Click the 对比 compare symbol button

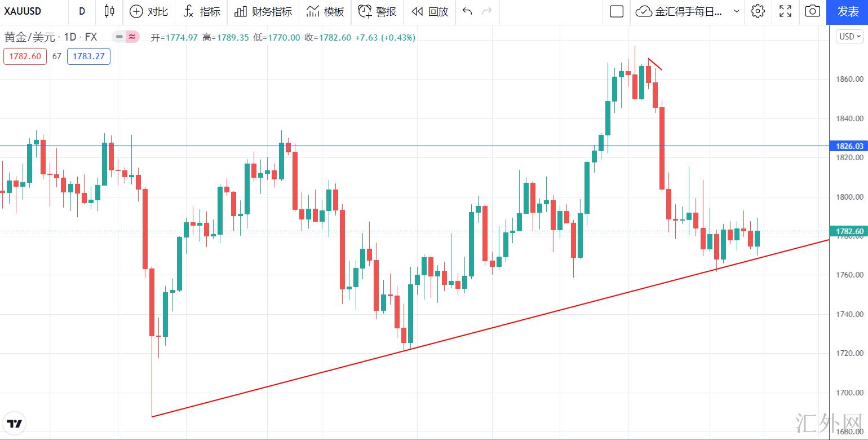pyautogui.click(x=149, y=11)
